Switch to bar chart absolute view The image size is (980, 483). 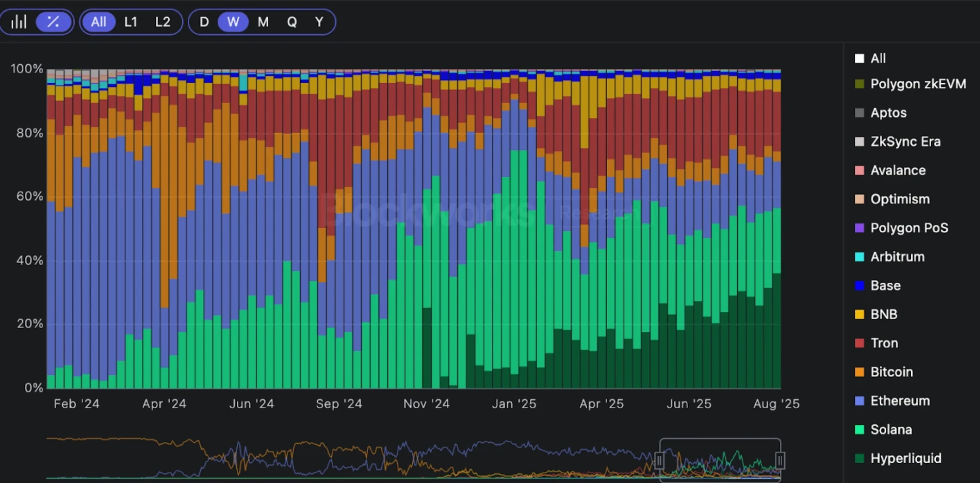click(x=19, y=22)
